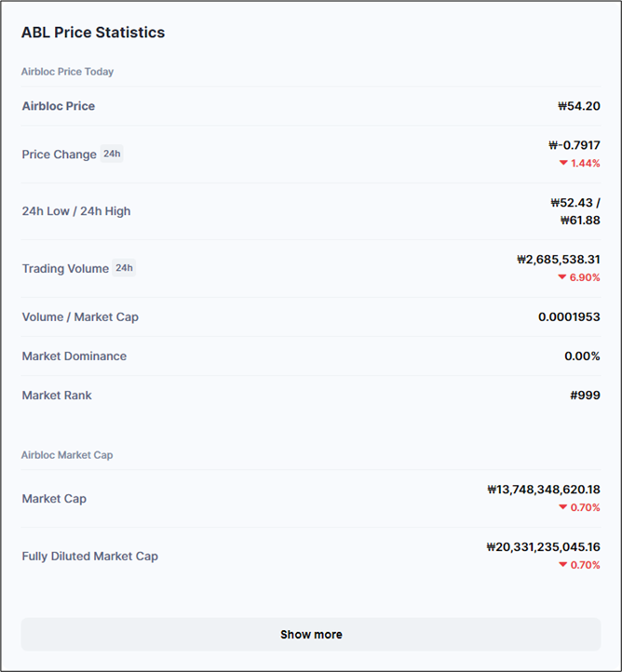The image size is (622, 672).
Task: Click Trading Volume value ₩2,685,538.31
Action: (x=558, y=260)
